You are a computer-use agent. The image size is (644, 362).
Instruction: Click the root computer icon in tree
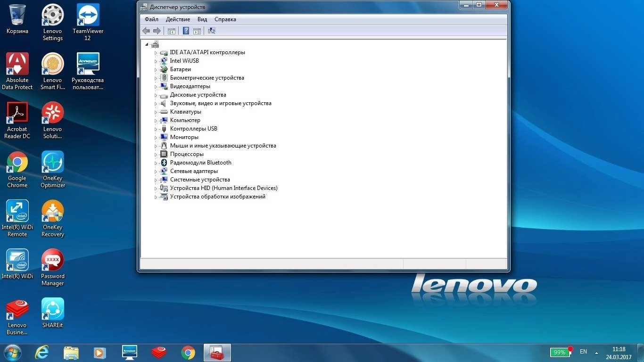pos(155,44)
